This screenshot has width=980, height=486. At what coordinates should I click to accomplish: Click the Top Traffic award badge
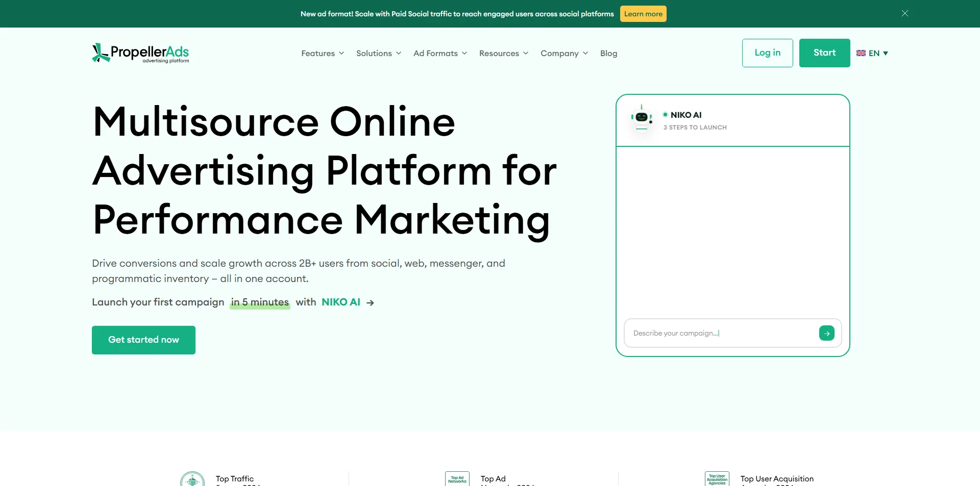pos(192,479)
